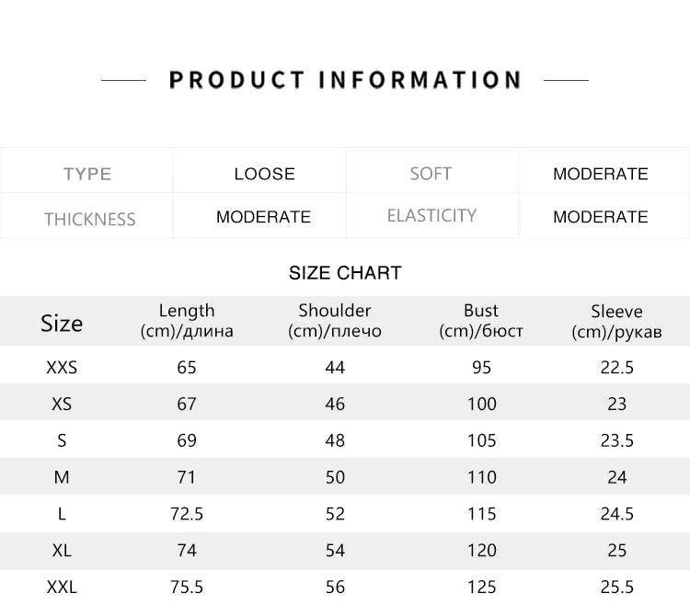Select the Sleeve (cm) column header
The width and height of the screenshot is (690, 616).
point(616,322)
